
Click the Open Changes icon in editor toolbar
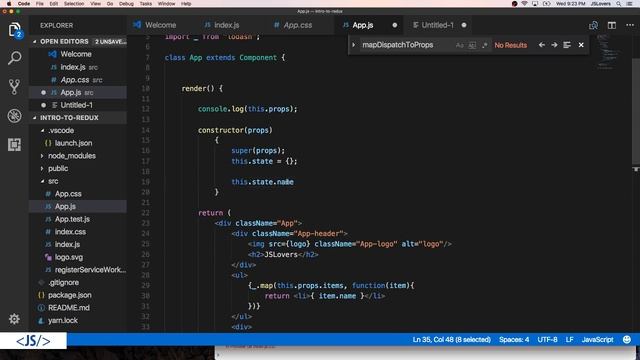[593, 25]
